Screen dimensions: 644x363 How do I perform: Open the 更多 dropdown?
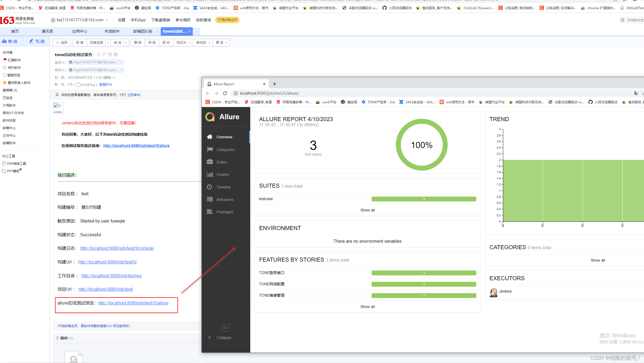click(x=222, y=43)
